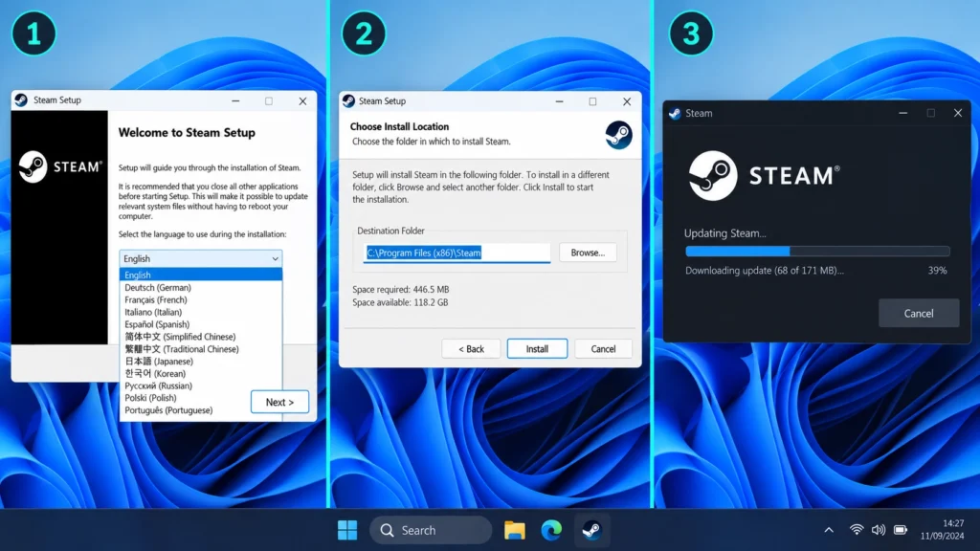Screen dimensions: 980x551
Task: Open Wi-Fi network status icon
Action: 857,530
